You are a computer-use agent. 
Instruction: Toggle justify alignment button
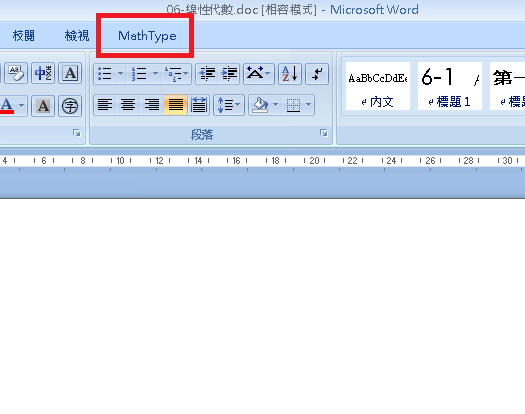(x=175, y=105)
